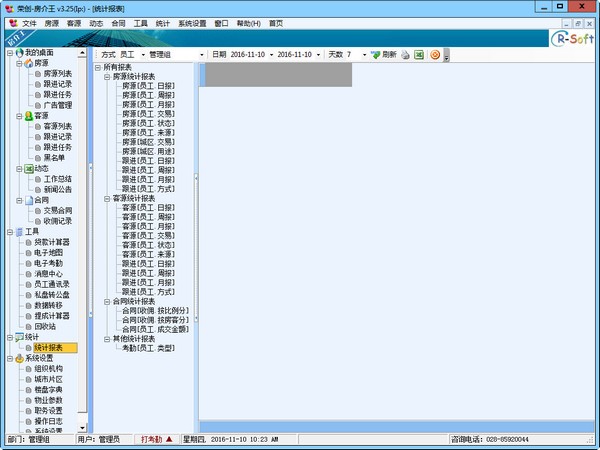Click the 打考勤 button in status bar
The image size is (600, 450).
coord(157,438)
